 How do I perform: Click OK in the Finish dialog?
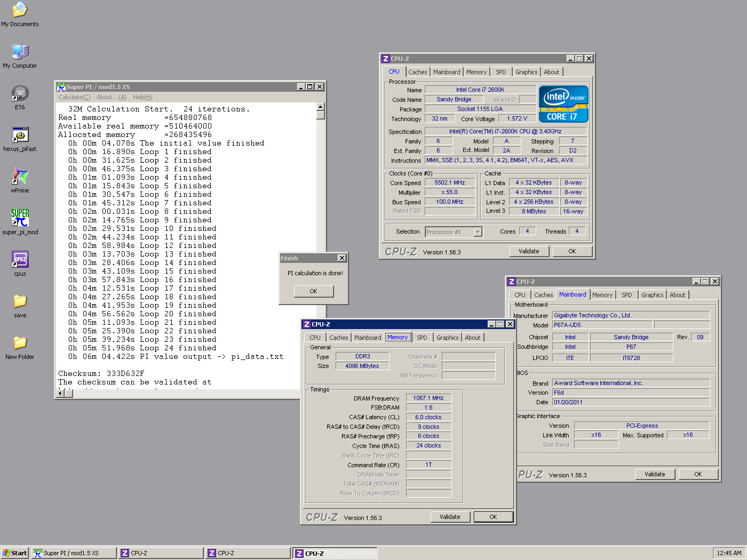pos(313,291)
